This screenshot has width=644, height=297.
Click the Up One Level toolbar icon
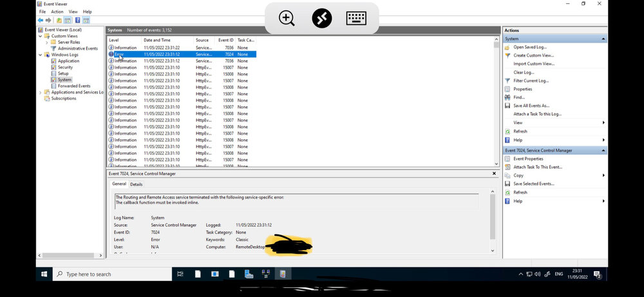[x=59, y=20]
